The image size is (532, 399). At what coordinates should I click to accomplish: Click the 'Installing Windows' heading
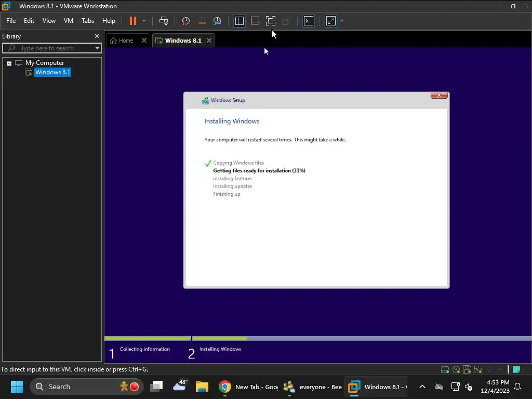click(x=232, y=121)
